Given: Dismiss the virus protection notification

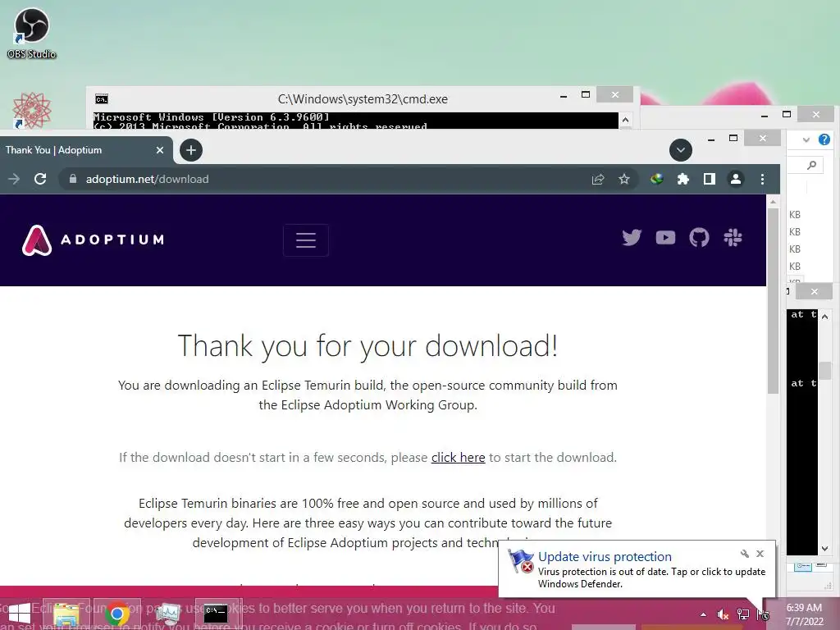Looking at the screenshot, I should [760, 554].
